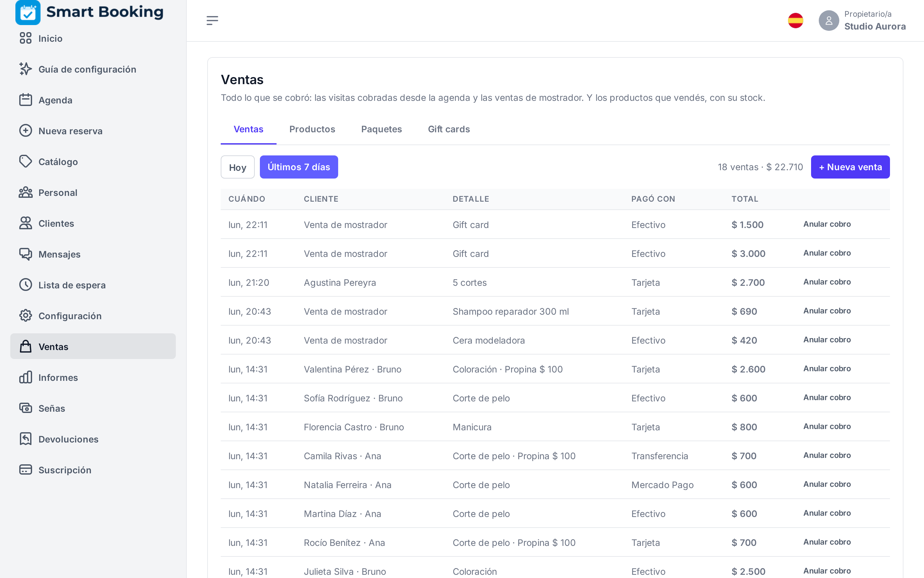Click the Nueva reserva plus-circle icon
924x578 pixels.
[x=26, y=131]
